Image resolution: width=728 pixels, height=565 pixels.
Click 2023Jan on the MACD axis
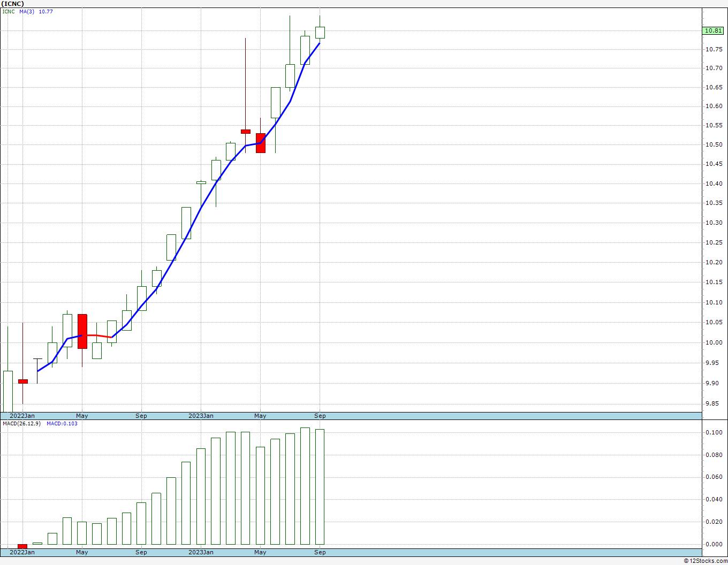pos(201,552)
